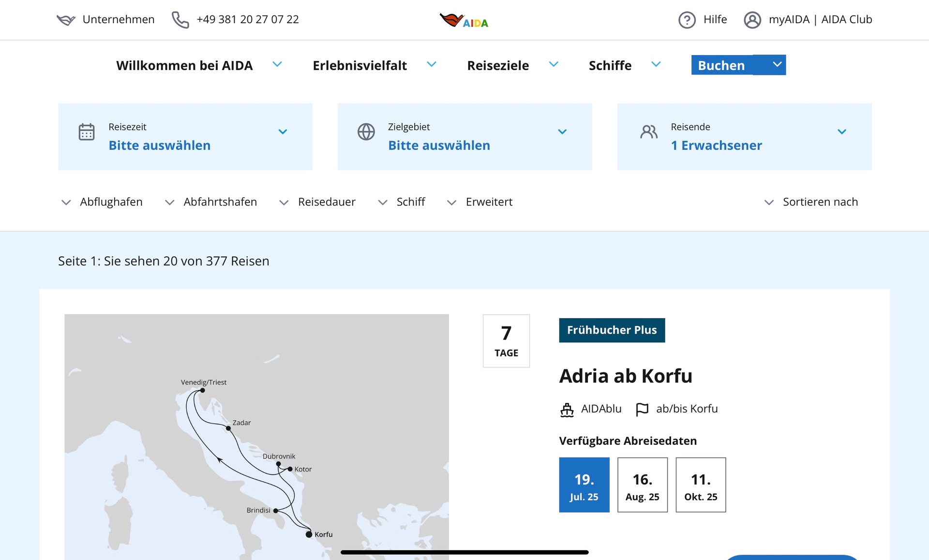Image resolution: width=929 pixels, height=560 pixels.
Task: Open the Hilfe link
Action: tap(715, 19)
